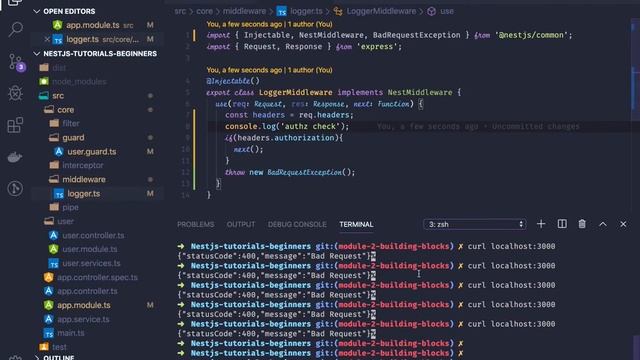Image resolution: width=640 pixels, height=360 pixels.
Task: Maximize the panel with up chevron
Action: [x=602, y=224]
